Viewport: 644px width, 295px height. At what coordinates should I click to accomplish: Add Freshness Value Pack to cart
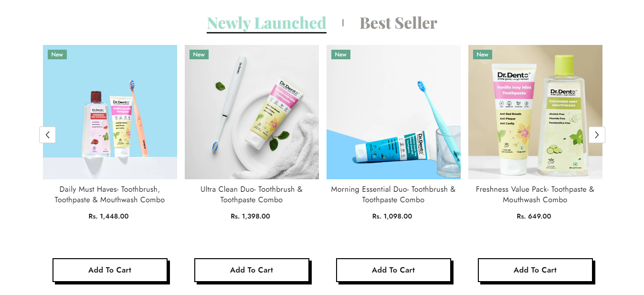click(x=535, y=270)
